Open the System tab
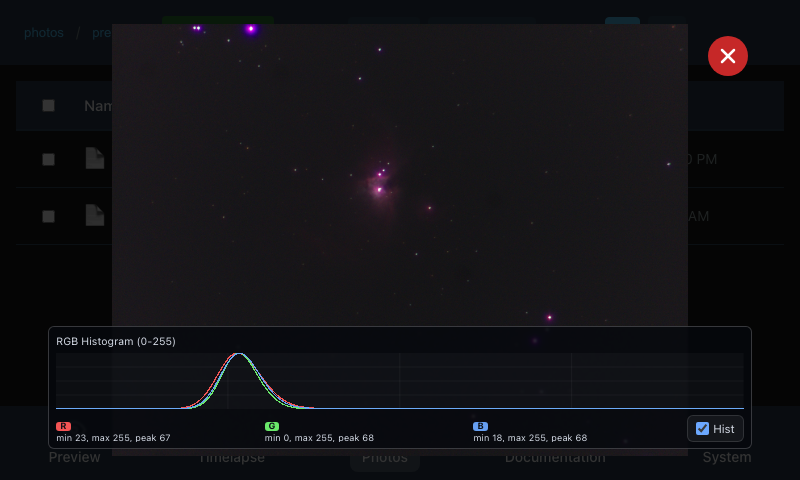The image size is (800, 480). (x=726, y=458)
